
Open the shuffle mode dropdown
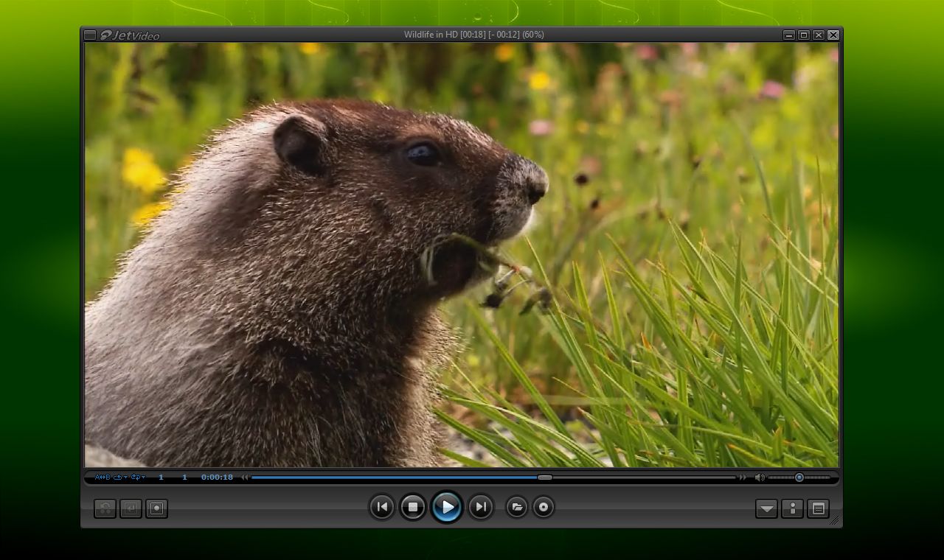(138, 477)
